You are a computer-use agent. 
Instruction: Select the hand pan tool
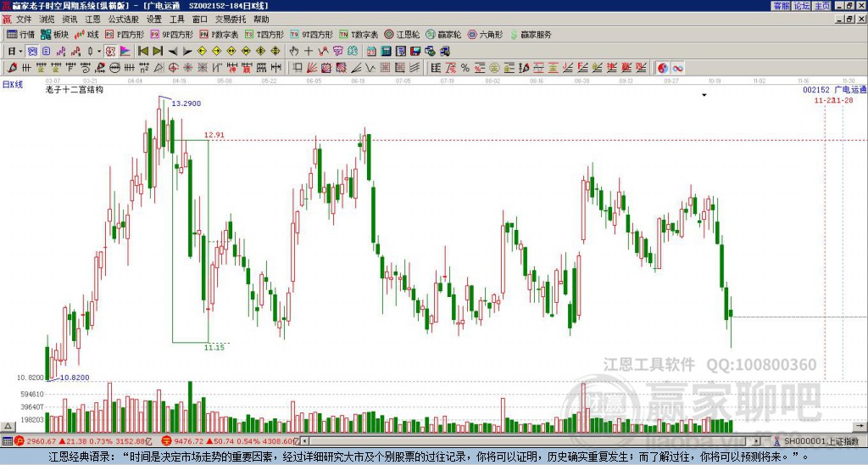tap(294, 51)
